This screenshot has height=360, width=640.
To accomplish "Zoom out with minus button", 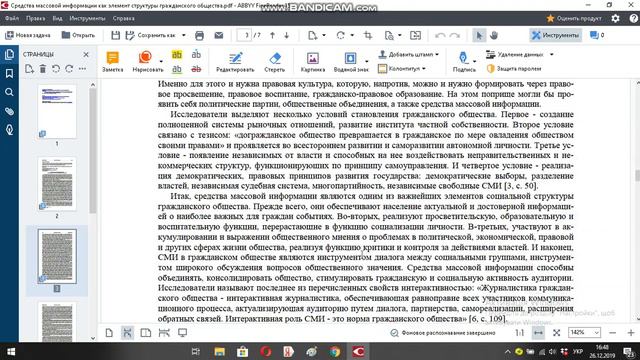I will [612, 333].
